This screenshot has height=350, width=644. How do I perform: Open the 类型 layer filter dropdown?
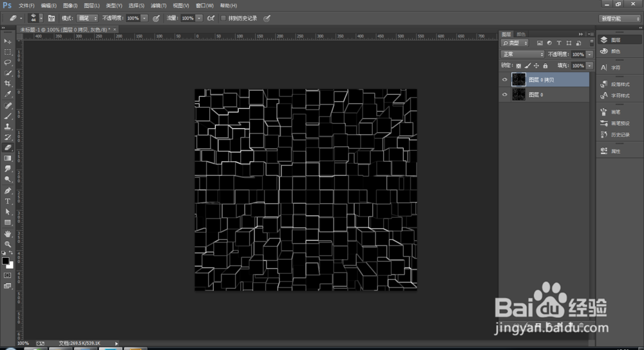pyautogui.click(x=515, y=43)
